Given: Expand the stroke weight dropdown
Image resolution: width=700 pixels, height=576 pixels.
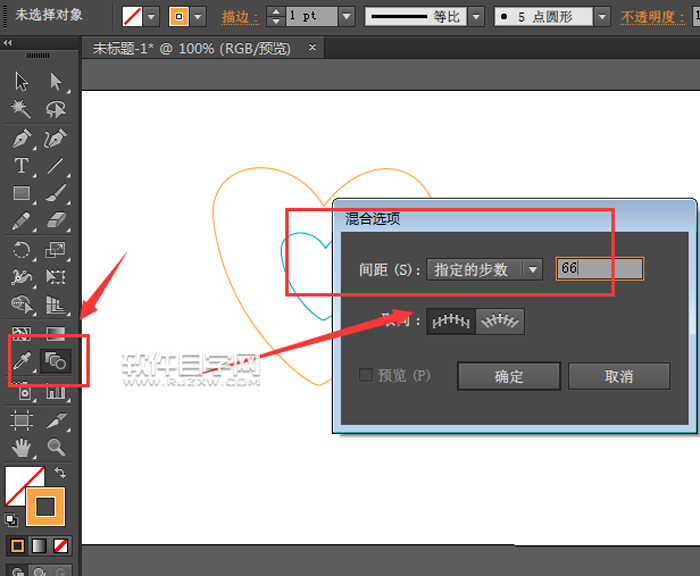Looking at the screenshot, I should coord(346,17).
